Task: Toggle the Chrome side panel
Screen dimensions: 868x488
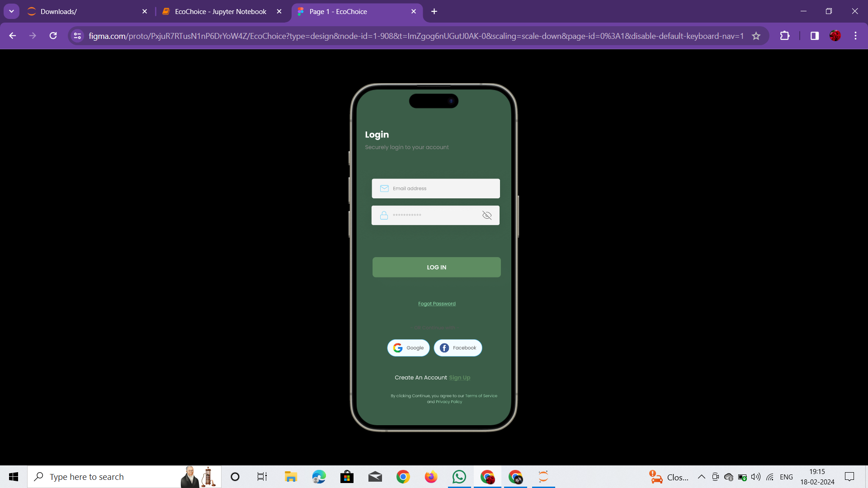Action: pyautogui.click(x=814, y=36)
